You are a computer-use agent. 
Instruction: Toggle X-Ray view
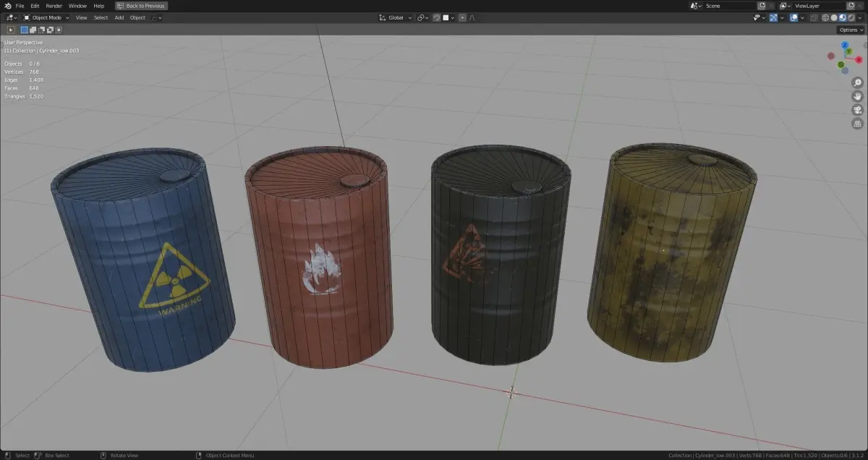814,17
